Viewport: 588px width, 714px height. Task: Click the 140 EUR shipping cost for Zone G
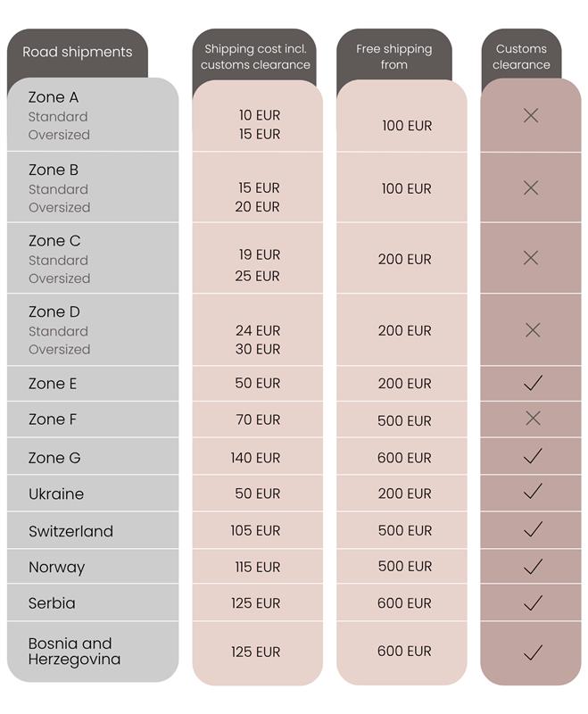tap(255, 458)
